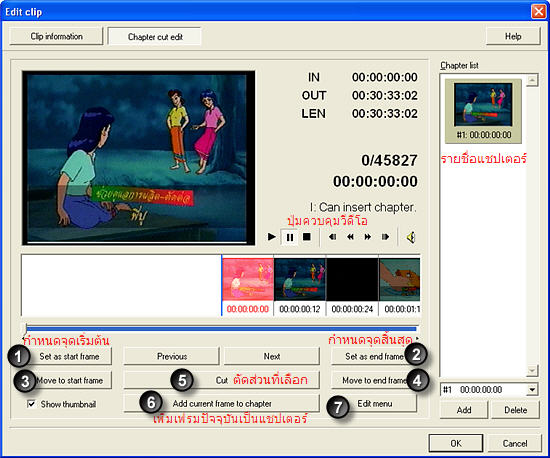Click the blue timeline seek bar
Screen dimensions: 550x458
pyautogui.click(x=222, y=329)
